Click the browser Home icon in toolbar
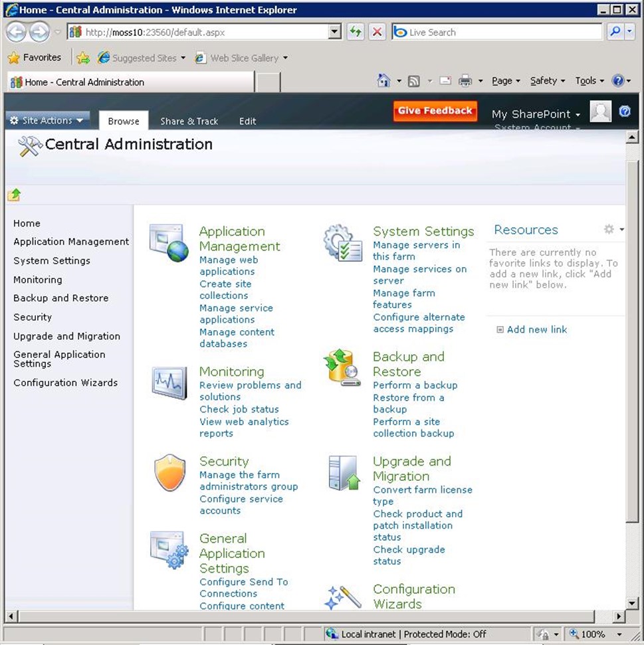This screenshot has height=645, width=644. (x=383, y=81)
